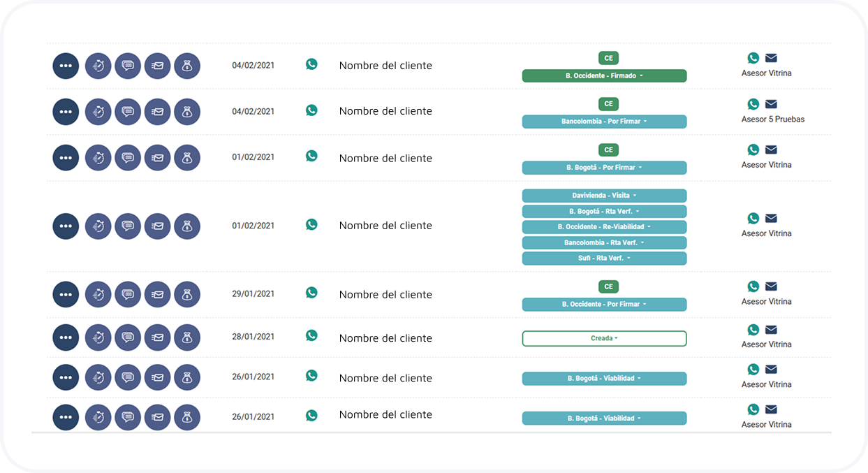Expand the B. Occidente - Re-Viabilidad dropdown

click(604, 227)
